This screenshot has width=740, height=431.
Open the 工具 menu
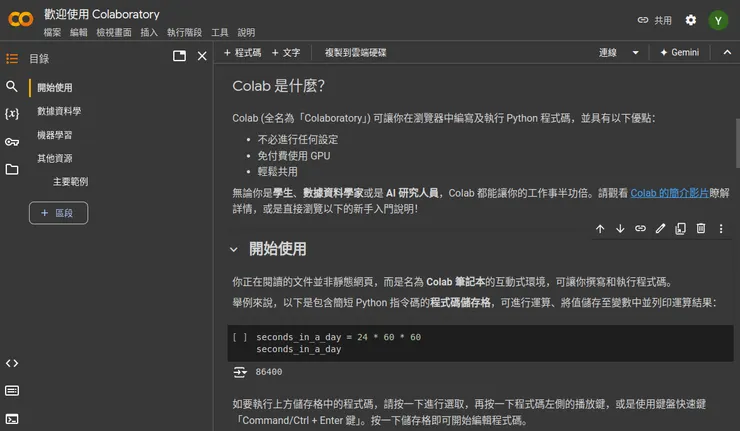click(219, 33)
